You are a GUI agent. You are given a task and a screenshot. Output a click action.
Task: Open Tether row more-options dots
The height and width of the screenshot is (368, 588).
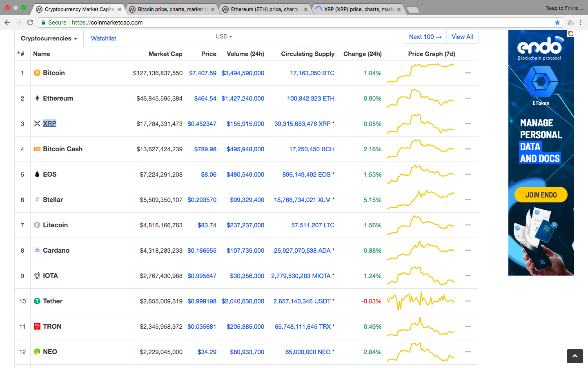pyautogui.click(x=468, y=301)
